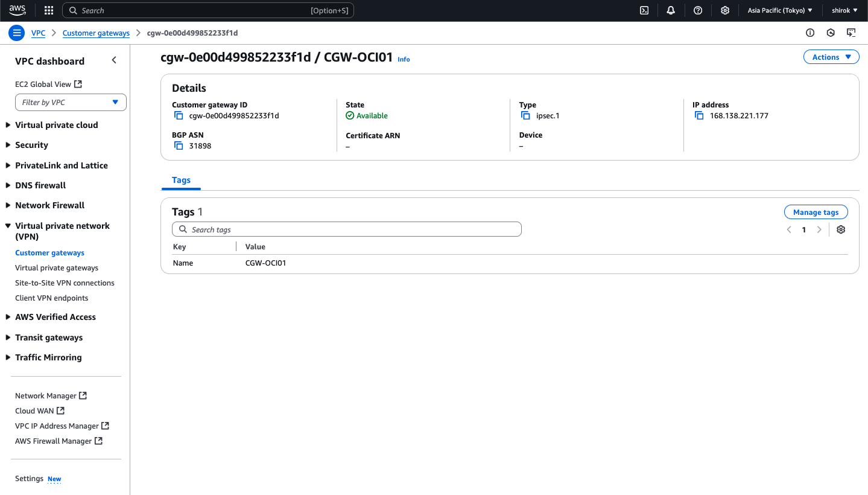The width and height of the screenshot is (868, 495).
Task: Copy the IP address 168.138.221.177
Action: point(699,115)
